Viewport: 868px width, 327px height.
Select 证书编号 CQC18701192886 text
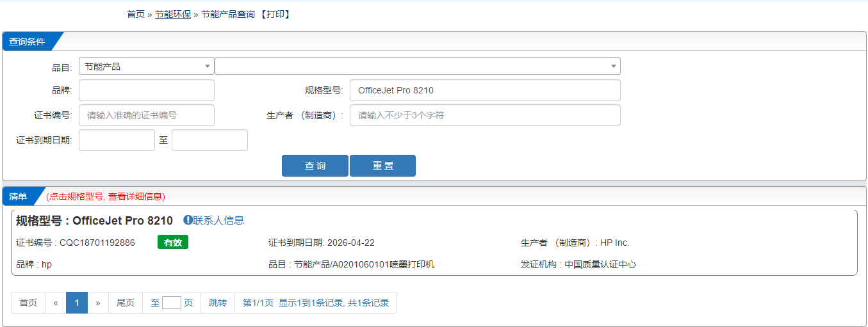point(76,243)
